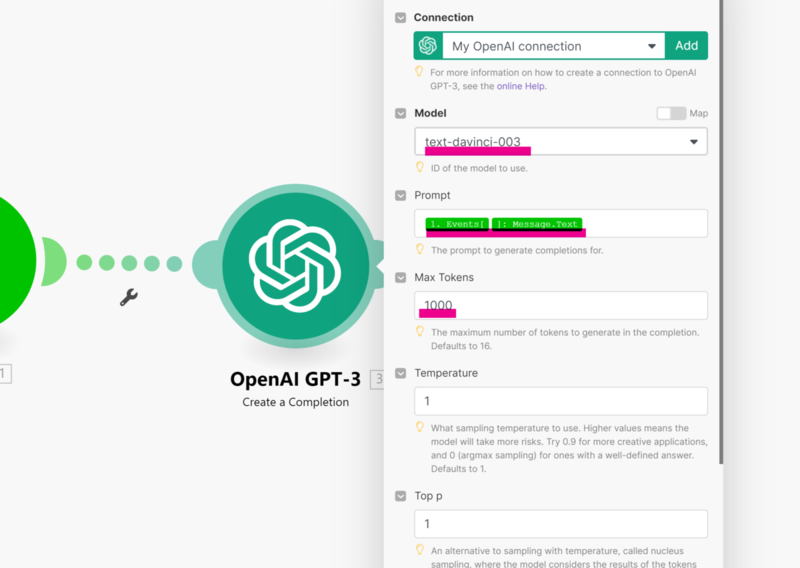Click the lightbulb hint under Max Tokens
The width and height of the screenshot is (800, 568).
(x=419, y=331)
